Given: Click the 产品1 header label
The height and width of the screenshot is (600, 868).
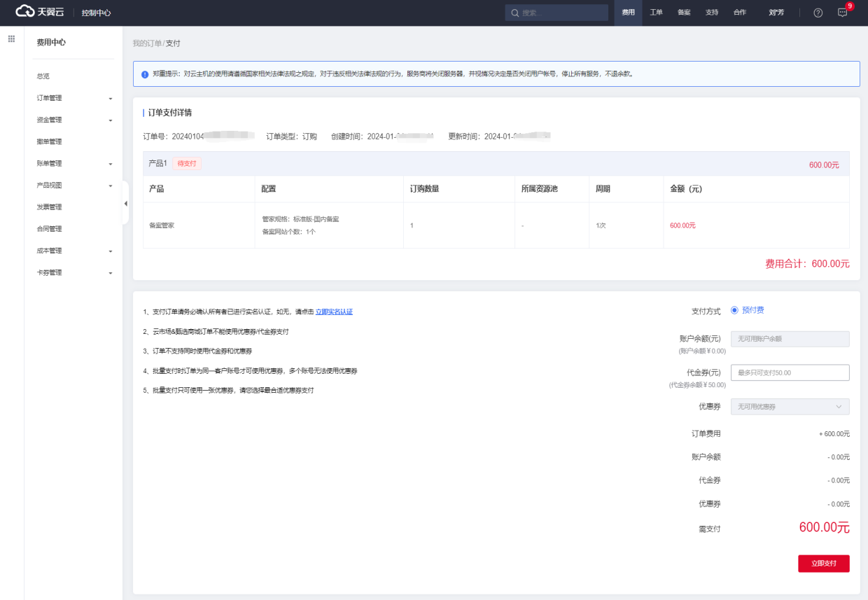Looking at the screenshot, I should click(x=158, y=163).
